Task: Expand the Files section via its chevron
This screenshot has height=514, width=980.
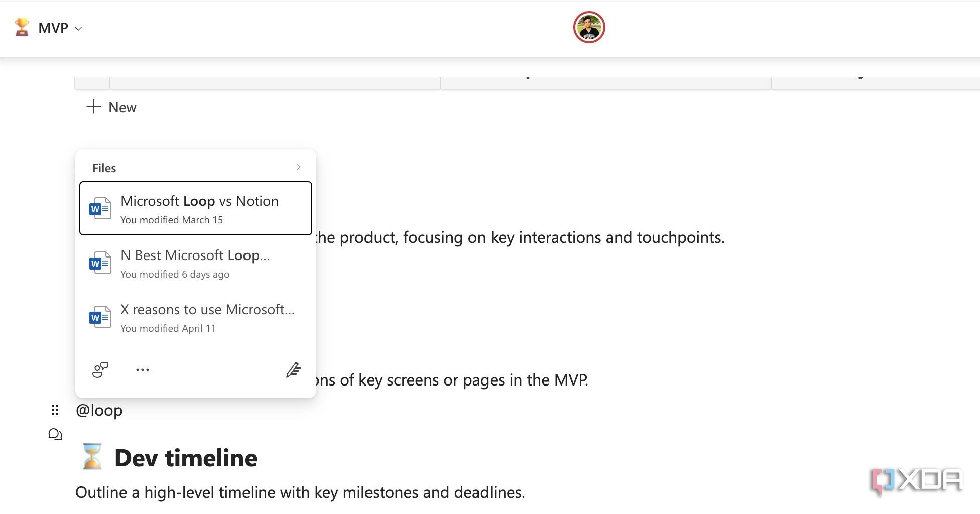Action: 298,167
